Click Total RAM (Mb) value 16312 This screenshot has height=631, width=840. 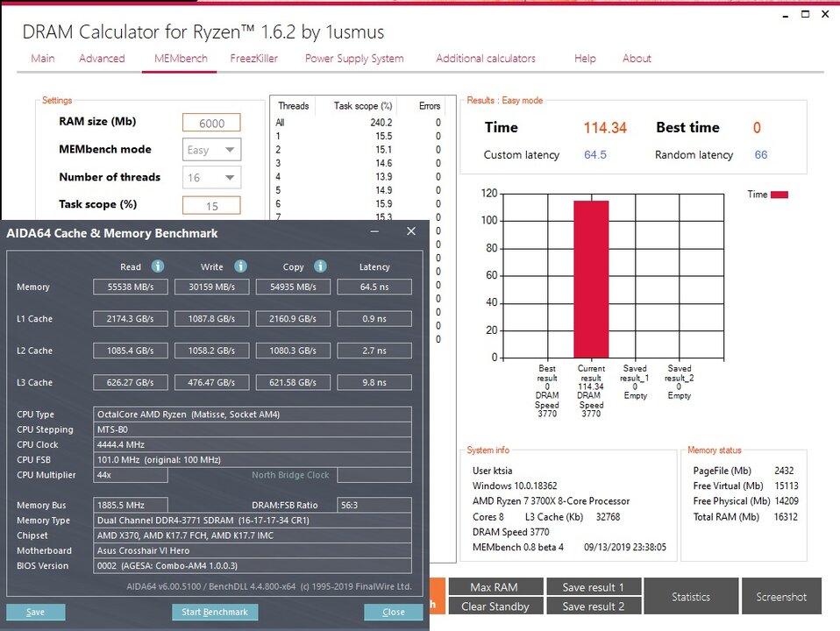click(x=786, y=517)
